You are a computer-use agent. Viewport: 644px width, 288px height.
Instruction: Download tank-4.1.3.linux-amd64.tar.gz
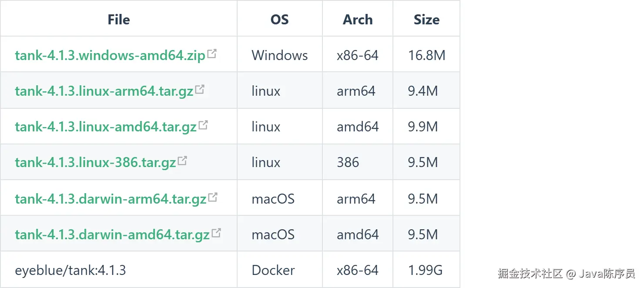(106, 127)
